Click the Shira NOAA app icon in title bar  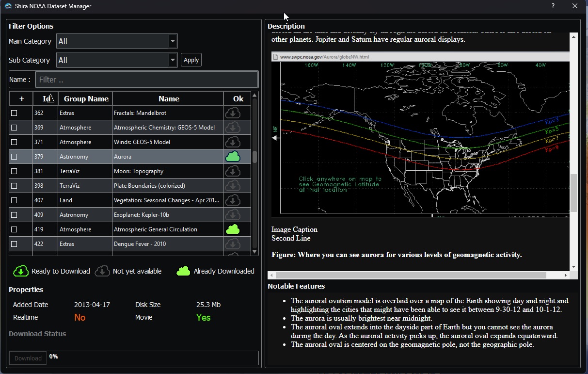[8, 6]
